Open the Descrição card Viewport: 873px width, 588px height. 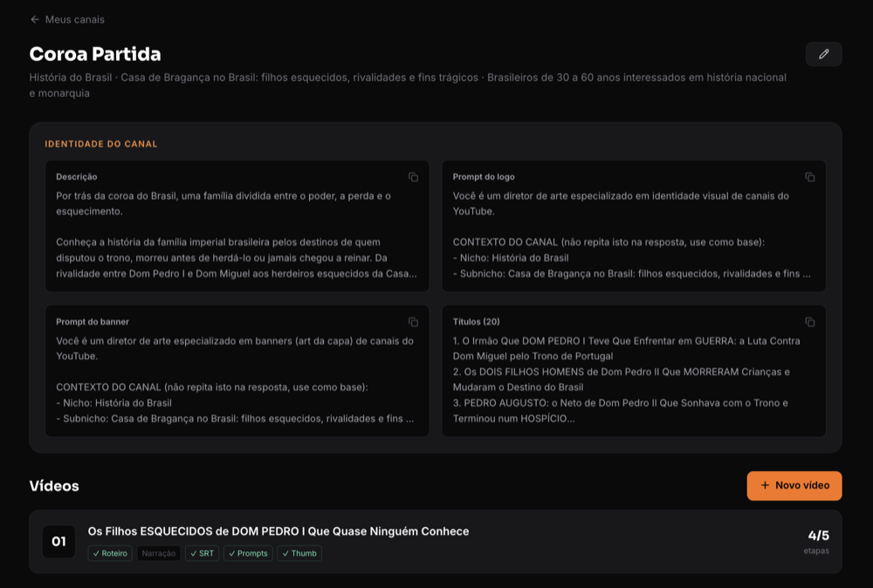tap(237, 226)
